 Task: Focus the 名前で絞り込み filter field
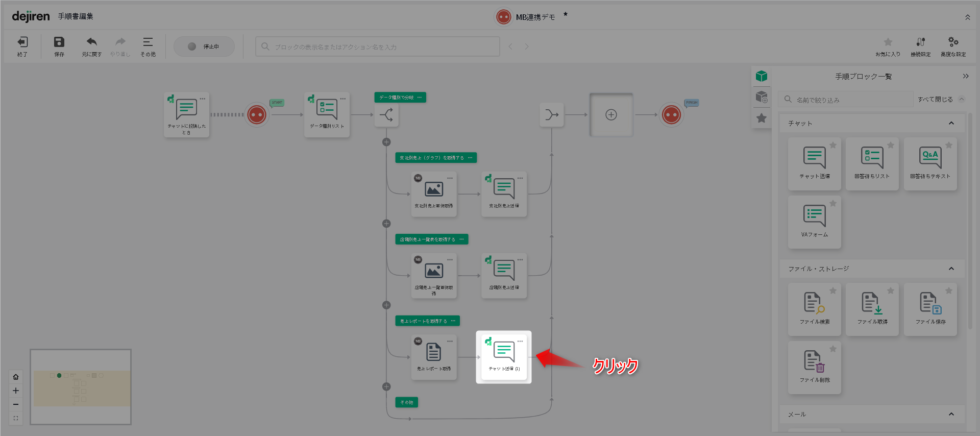tap(846, 100)
